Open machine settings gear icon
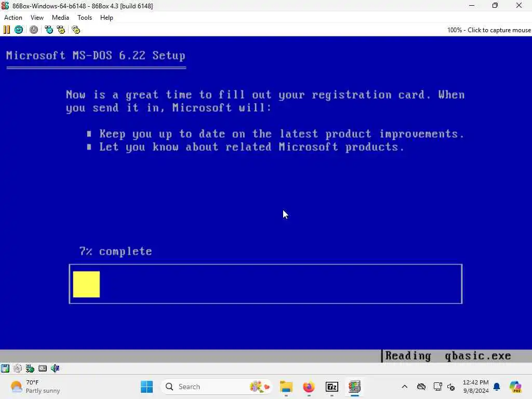This screenshot has height=399, width=532. [x=76, y=30]
